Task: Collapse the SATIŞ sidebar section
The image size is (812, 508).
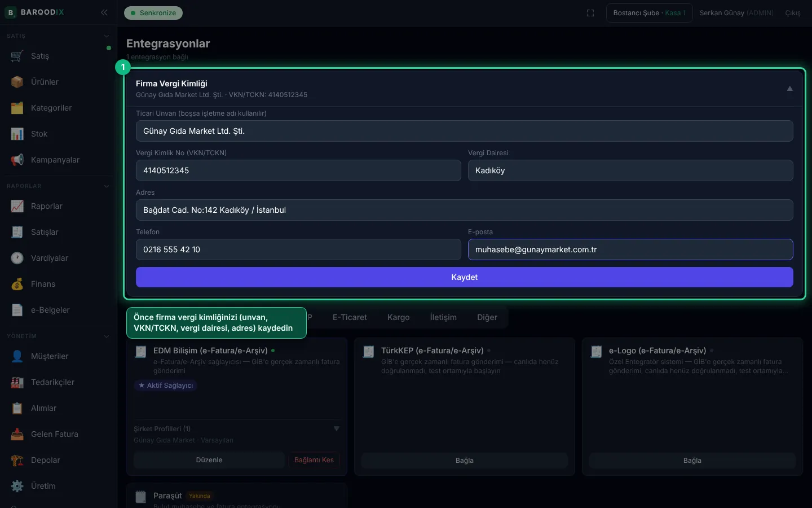Action: pyautogui.click(x=107, y=36)
